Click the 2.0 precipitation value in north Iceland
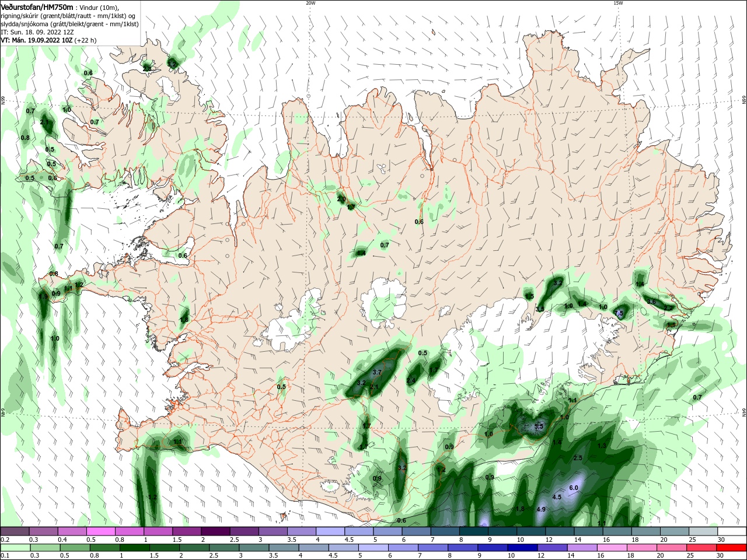The width and height of the screenshot is (747, 560). (341, 199)
